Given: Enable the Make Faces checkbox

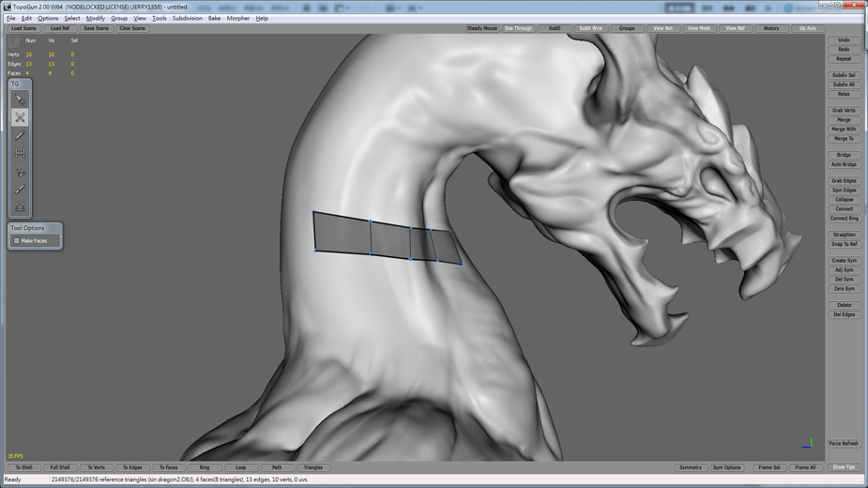Looking at the screenshot, I should (x=17, y=241).
